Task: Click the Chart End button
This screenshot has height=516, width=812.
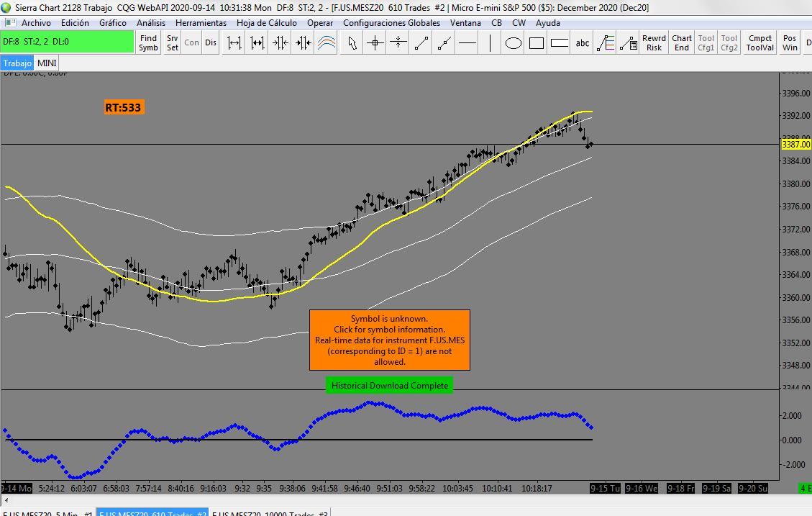Action: coord(682,42)
